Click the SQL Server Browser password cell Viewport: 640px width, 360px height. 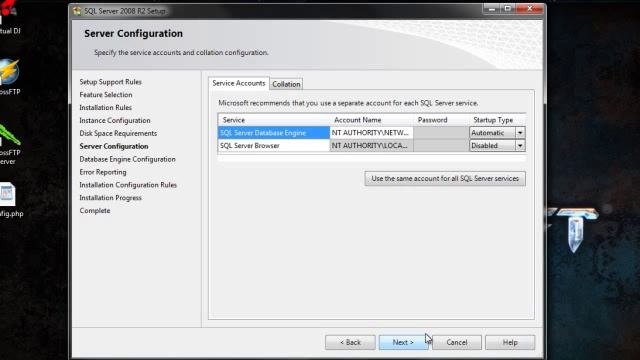click(441, 146)
